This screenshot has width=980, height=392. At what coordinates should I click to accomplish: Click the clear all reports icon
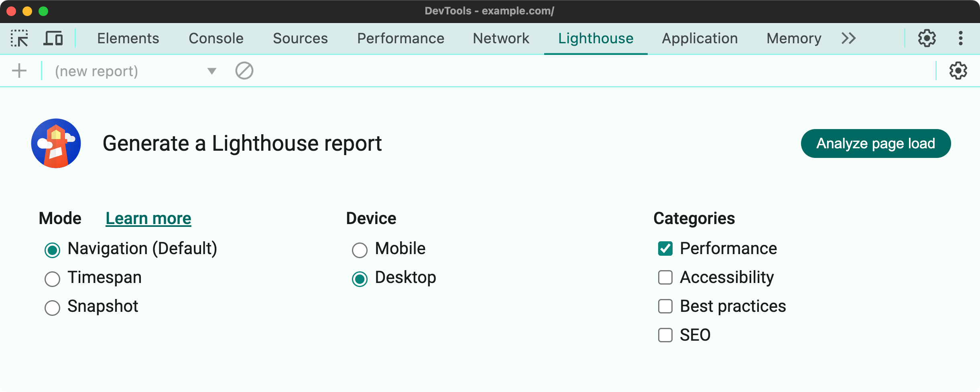[x=244, y=71]
